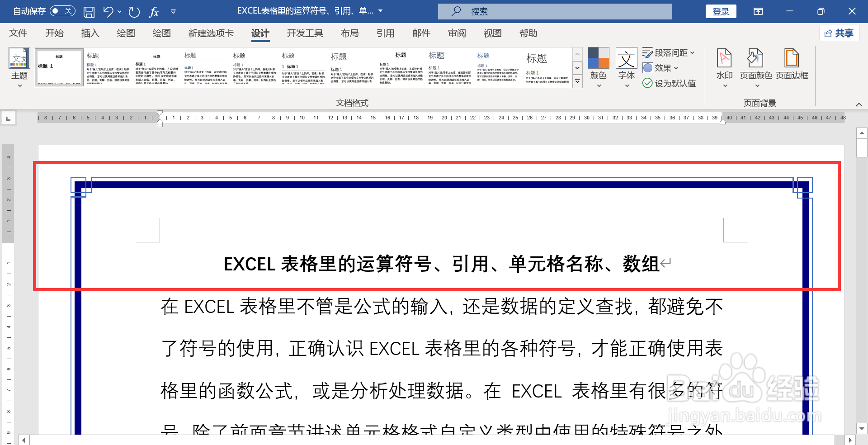Open the 效果 effects dropdown

pyautogui.click(x=660, y=68)
